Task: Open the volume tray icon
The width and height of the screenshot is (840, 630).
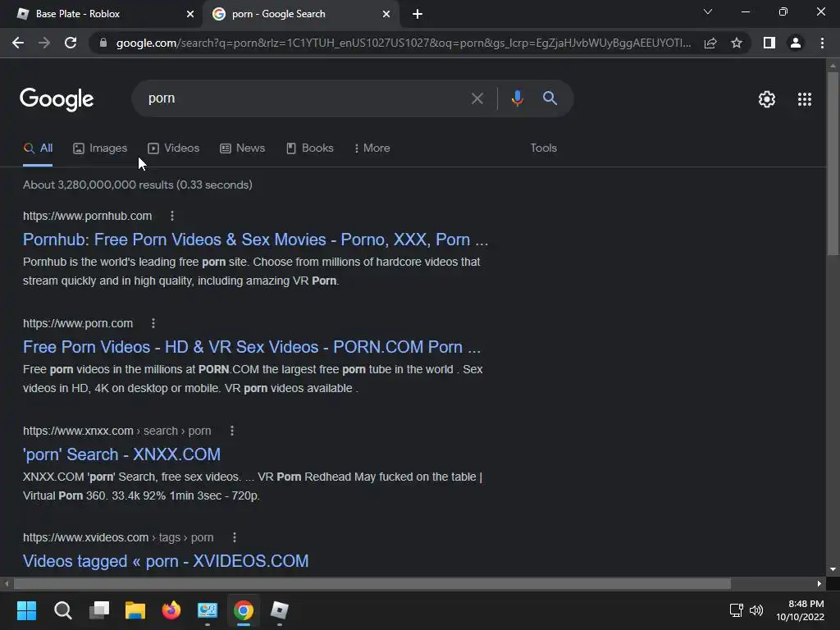Action: point(756,610)
